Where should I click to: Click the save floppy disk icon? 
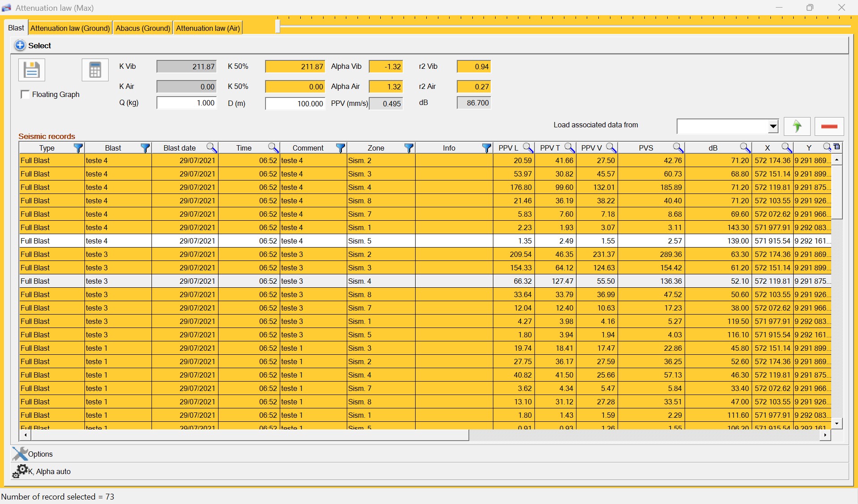tap(31, 70)
